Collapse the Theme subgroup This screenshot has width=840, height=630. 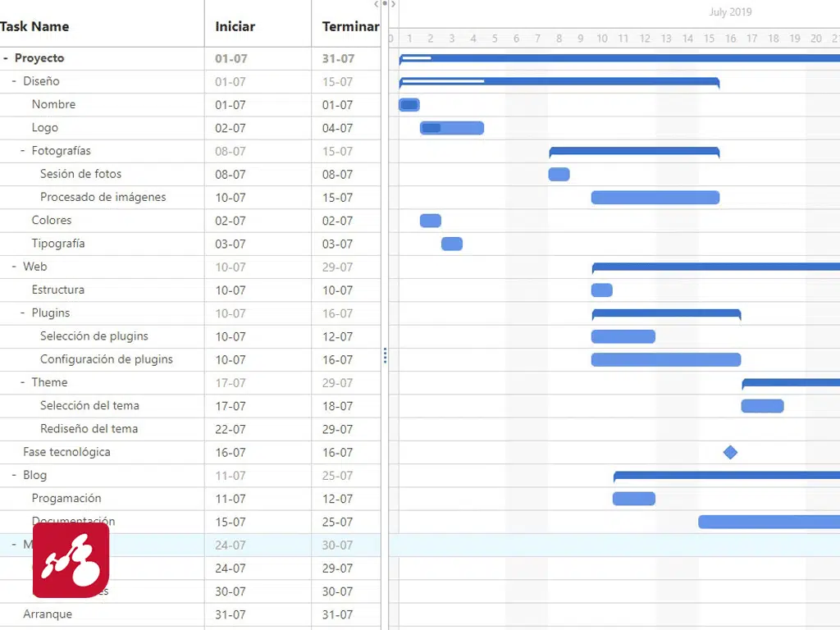[x=23, y=382]
